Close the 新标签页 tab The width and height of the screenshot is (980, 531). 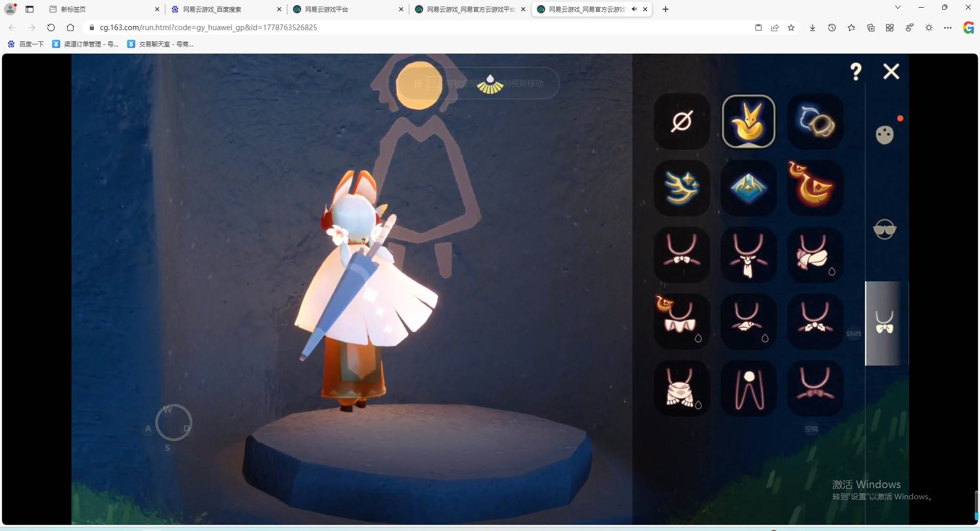(157, 9)
